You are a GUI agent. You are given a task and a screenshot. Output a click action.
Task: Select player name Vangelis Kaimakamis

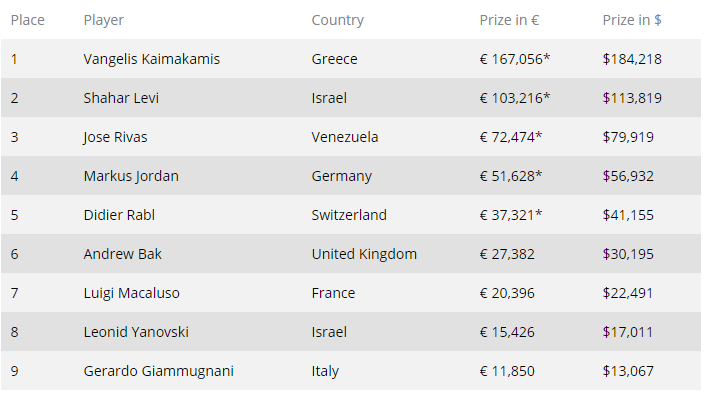pyautogui.click(x=152, y=59)
